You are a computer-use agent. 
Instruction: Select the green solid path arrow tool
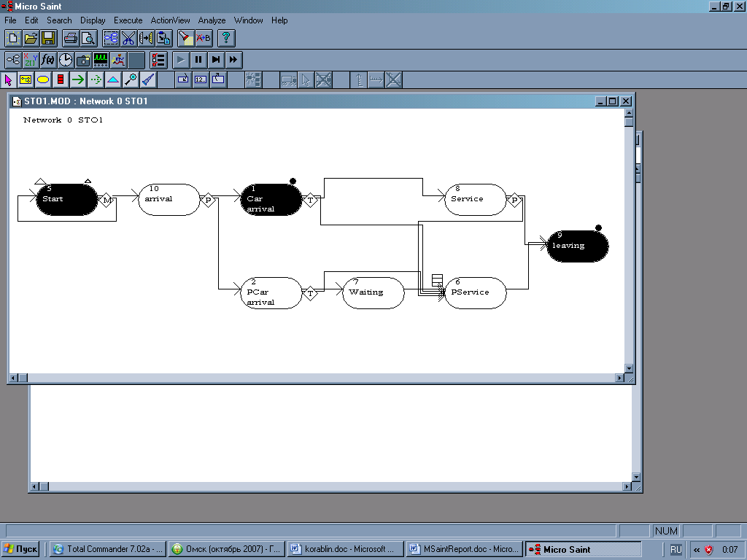[x=78, y=80]
